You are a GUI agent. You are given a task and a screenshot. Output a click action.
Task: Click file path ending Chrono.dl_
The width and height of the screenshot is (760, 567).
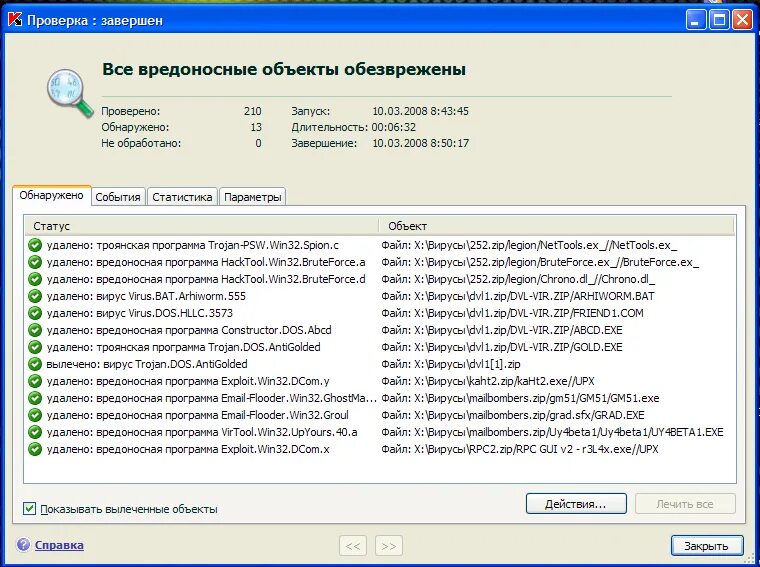coord(518,279)
